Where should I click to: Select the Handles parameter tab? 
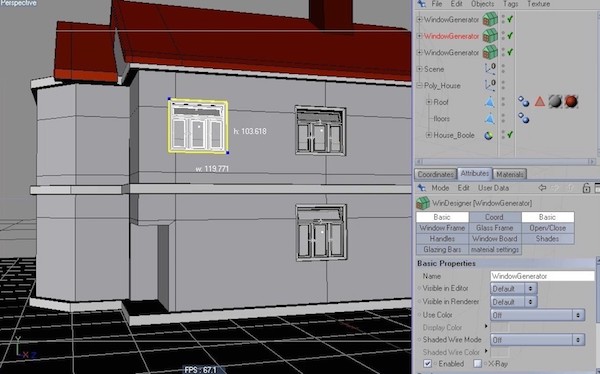click(442, 238)
